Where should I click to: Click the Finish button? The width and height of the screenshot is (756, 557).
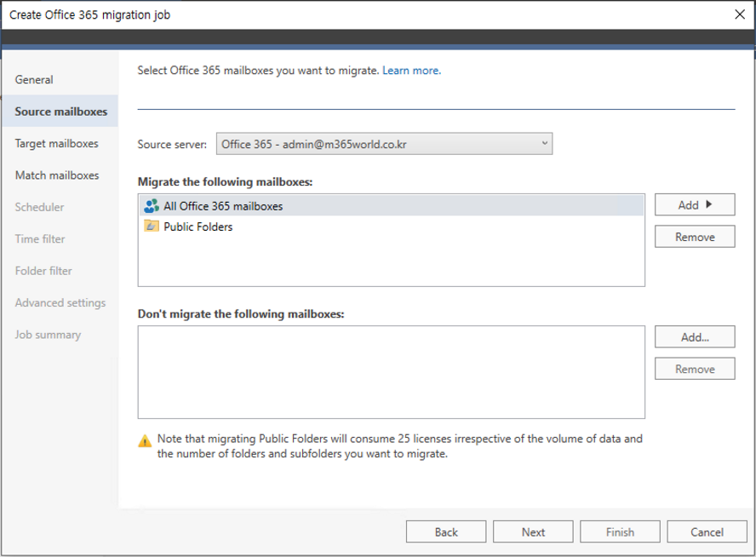tap(620, 532)
